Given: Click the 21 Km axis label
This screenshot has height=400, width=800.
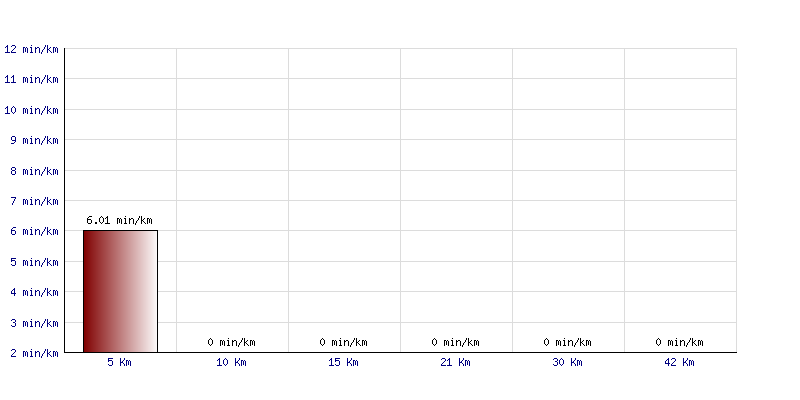Looking at the screenshot, I should pyautogui.click(x=456, y=362).
